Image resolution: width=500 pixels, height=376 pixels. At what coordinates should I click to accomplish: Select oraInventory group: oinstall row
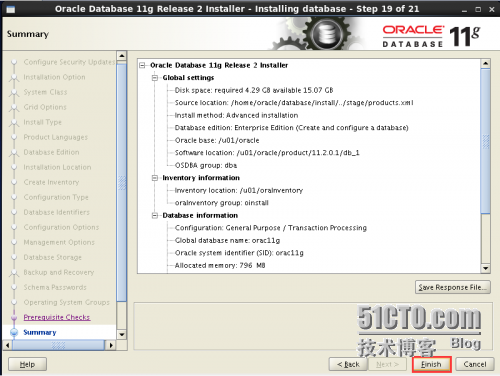tap(221, 203)
